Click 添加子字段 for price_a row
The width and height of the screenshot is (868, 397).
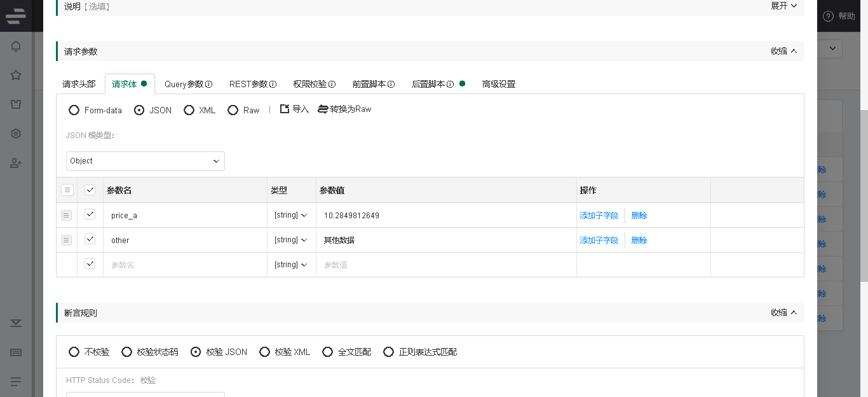(x=599, y=216)
